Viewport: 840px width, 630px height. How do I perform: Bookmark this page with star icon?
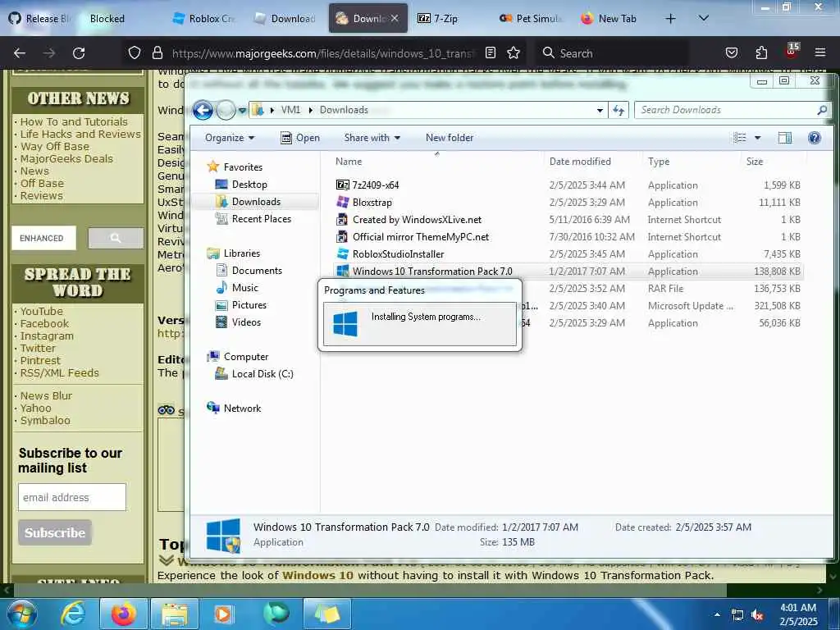tap(514, 53)
